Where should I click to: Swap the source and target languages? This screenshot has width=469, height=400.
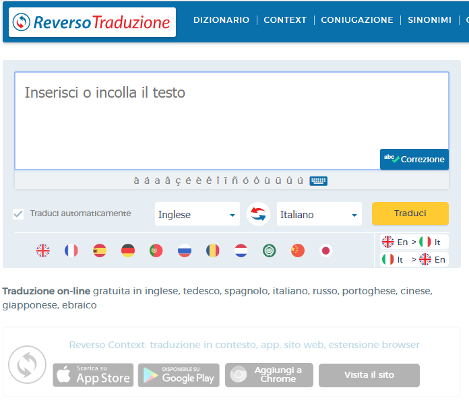pos(258,214)
